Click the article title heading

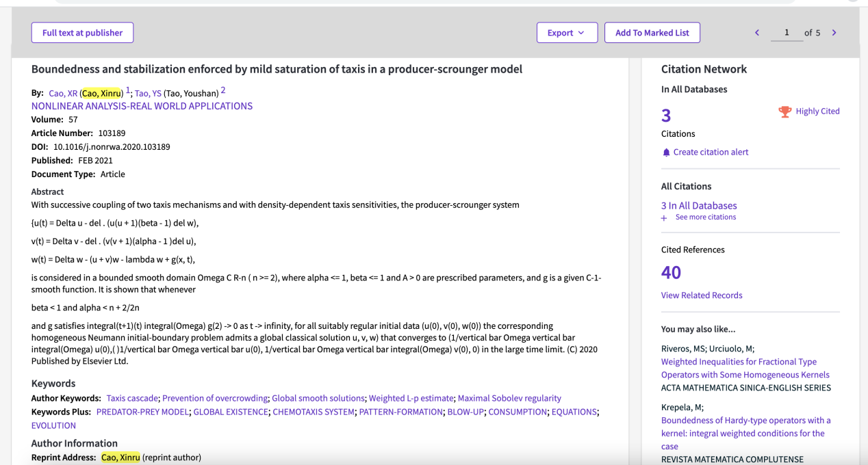point(277,69)
